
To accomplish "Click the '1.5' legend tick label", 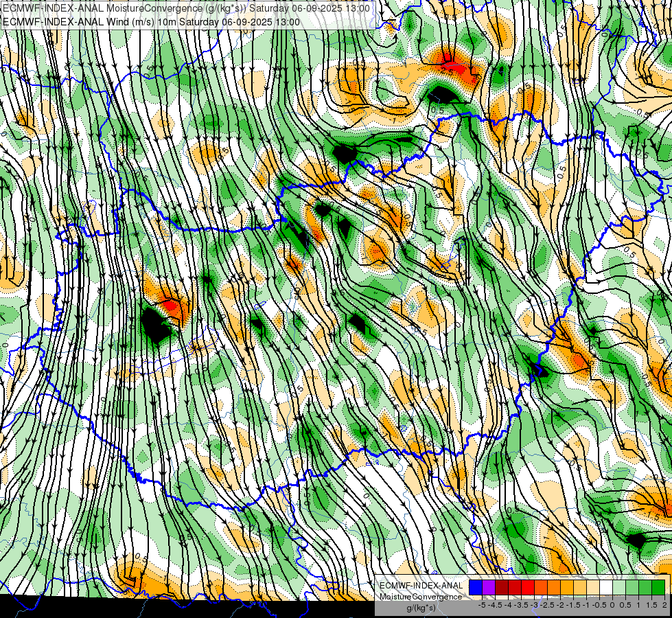I will (x=651, y=605).
